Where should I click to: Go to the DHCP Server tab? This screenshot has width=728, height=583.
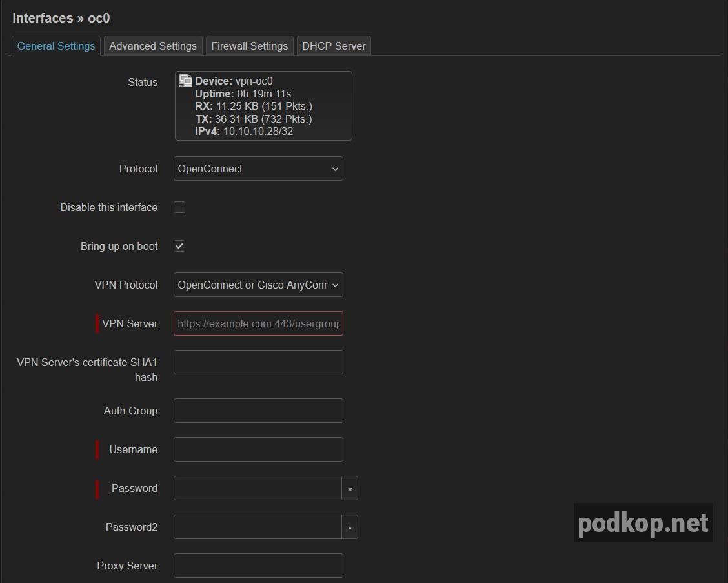[334, 46]
